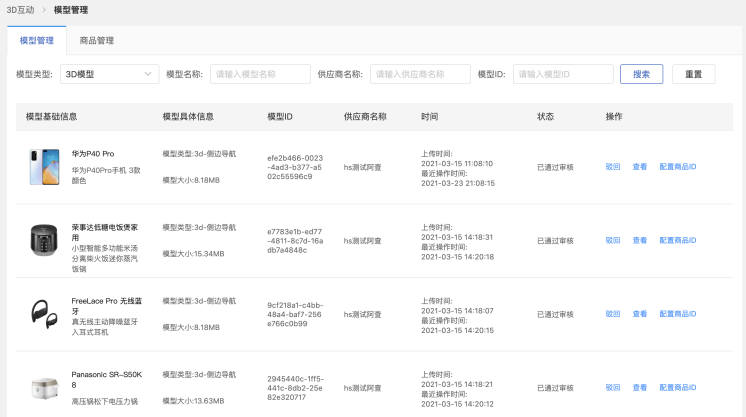Click the 状态 column header
The image size is (746, 417).
point(545,117)
